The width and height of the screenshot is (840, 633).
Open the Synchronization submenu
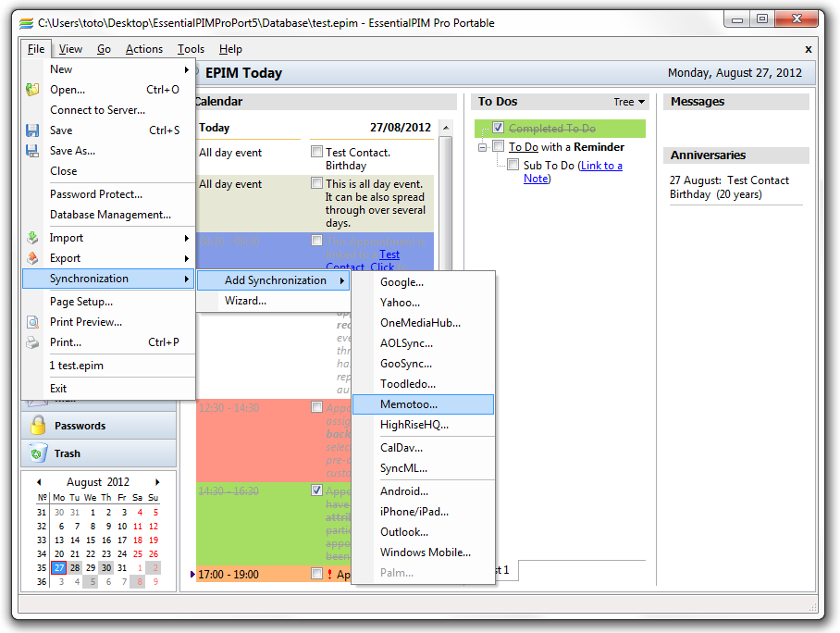107,279
